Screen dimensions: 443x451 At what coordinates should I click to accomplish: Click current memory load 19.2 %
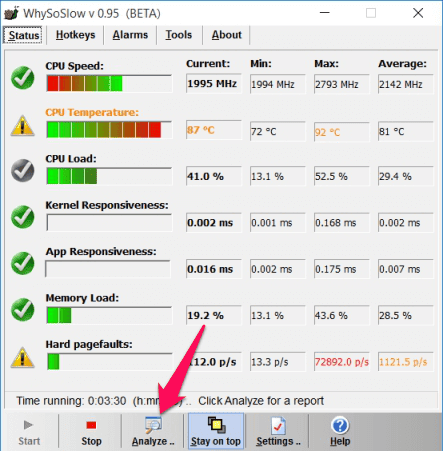coord(213,315)
